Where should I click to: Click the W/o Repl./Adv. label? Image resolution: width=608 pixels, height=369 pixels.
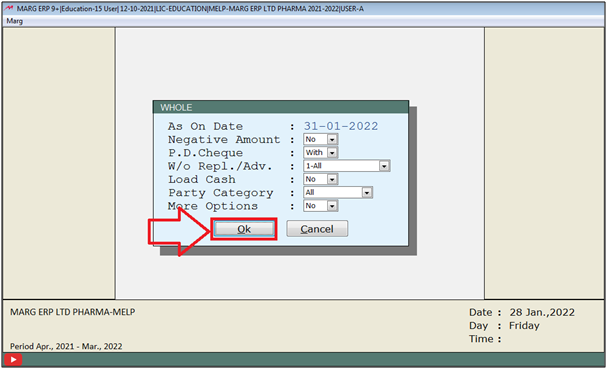coord(220,166)
